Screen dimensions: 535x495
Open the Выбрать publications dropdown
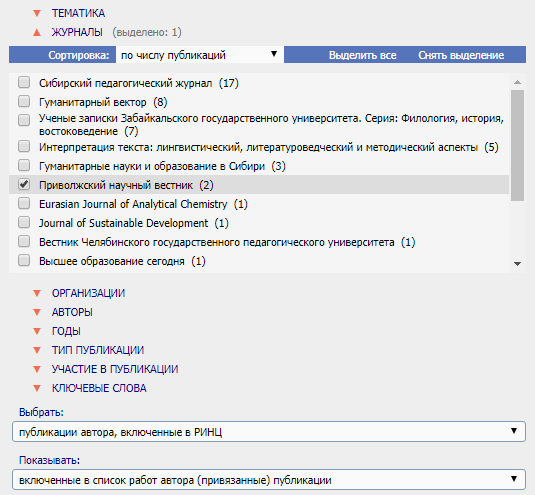pos(269,432)
